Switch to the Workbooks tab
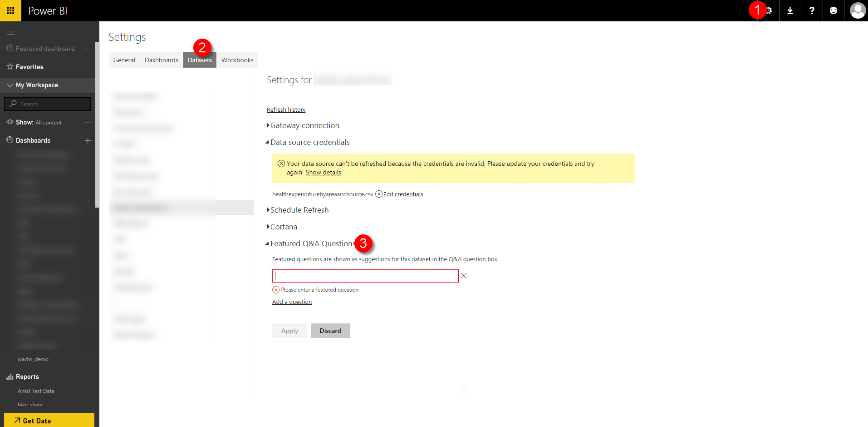 [x=237, y=60]
